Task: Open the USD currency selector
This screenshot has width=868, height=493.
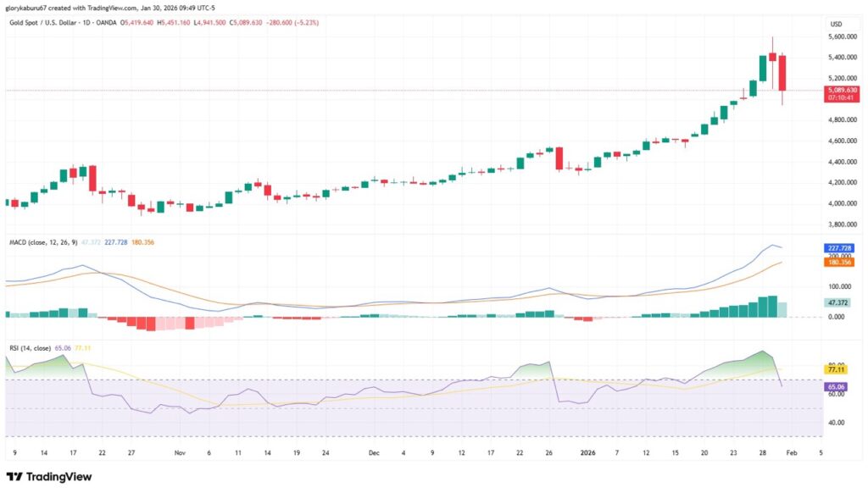Action: (x=836, y=24)
